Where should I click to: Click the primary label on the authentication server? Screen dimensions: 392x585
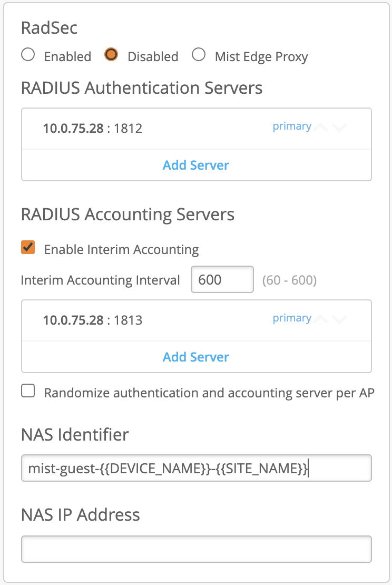[291, 126]
